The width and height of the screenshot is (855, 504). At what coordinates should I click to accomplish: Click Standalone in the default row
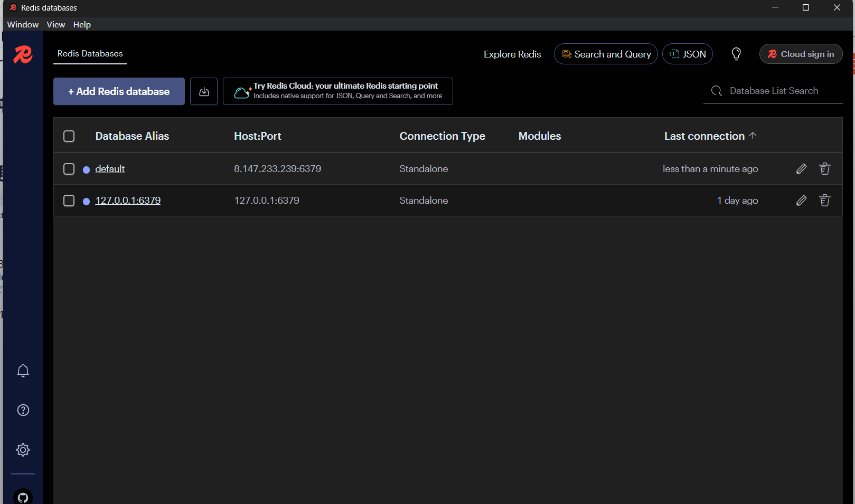click(x=424, y=169)
